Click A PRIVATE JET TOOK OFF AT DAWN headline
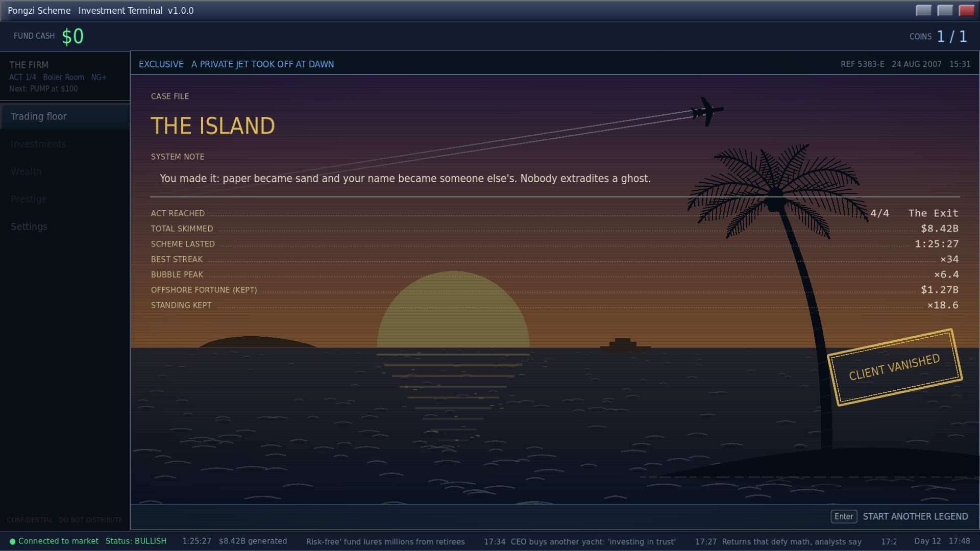Screen dimensions: 980x551 click(262, 64)
